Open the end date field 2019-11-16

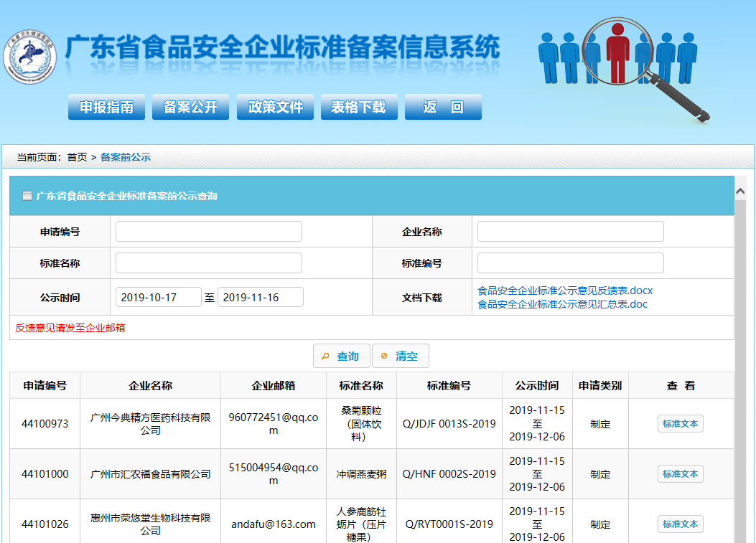[261, 297]
